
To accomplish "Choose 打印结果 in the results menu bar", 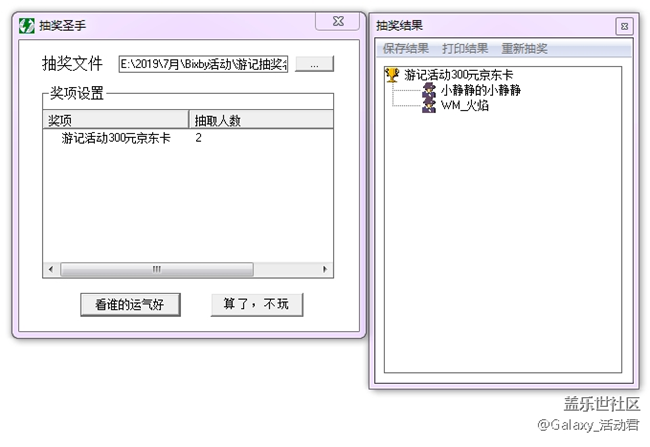I will tap(465, 49).
